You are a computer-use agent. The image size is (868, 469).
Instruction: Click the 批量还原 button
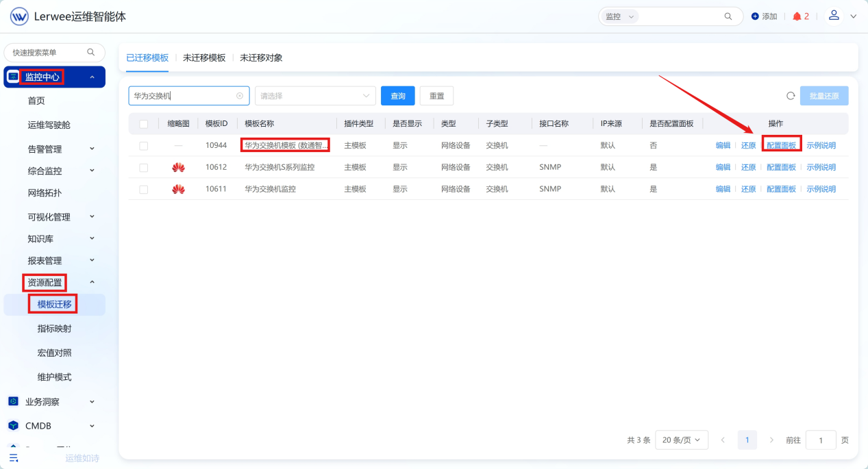pyautogui.click(x=824, y=96)
